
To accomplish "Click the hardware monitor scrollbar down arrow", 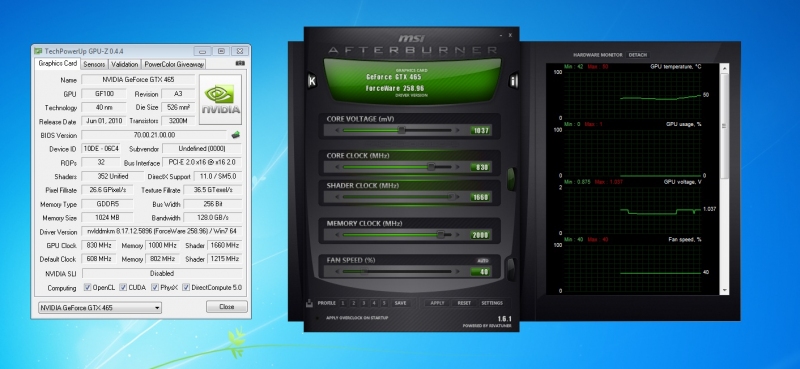I will (x=724, y=290).
